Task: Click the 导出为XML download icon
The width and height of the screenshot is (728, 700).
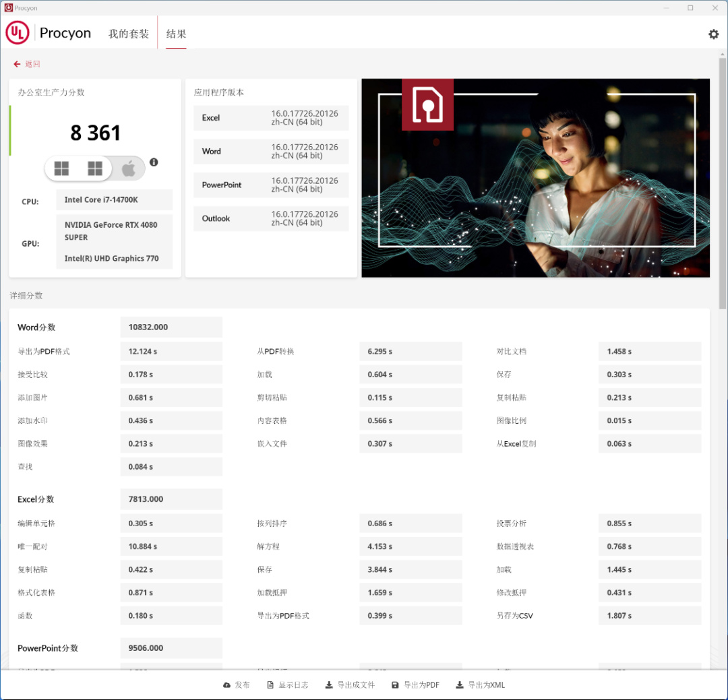Action: 460,685
